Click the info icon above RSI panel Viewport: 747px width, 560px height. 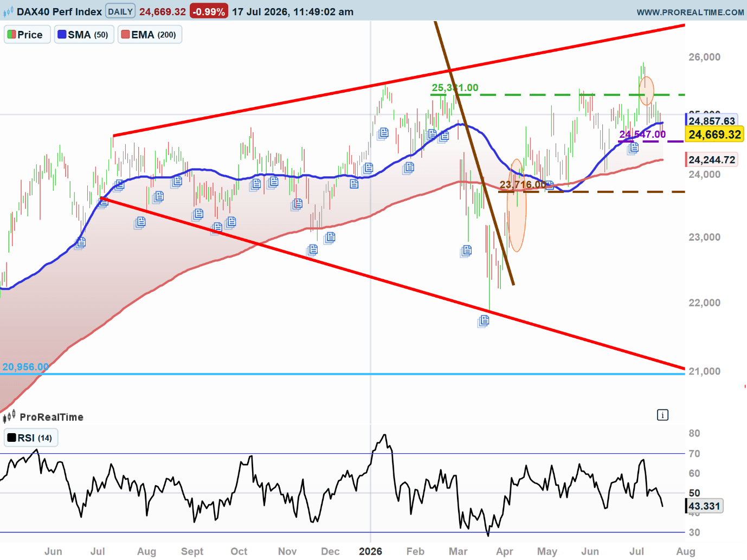pyautogui.click(x=662, y=415)
